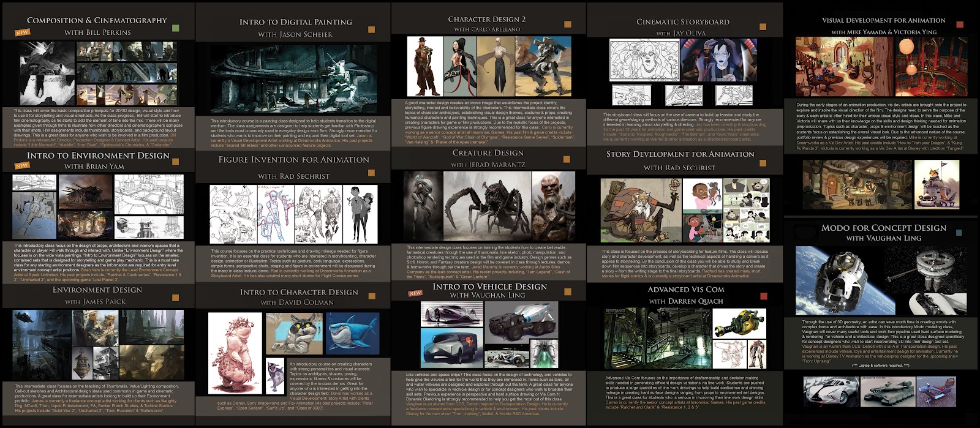Click the green square next to Composition & Cinematography
The image size is (980, 428).
176,28
